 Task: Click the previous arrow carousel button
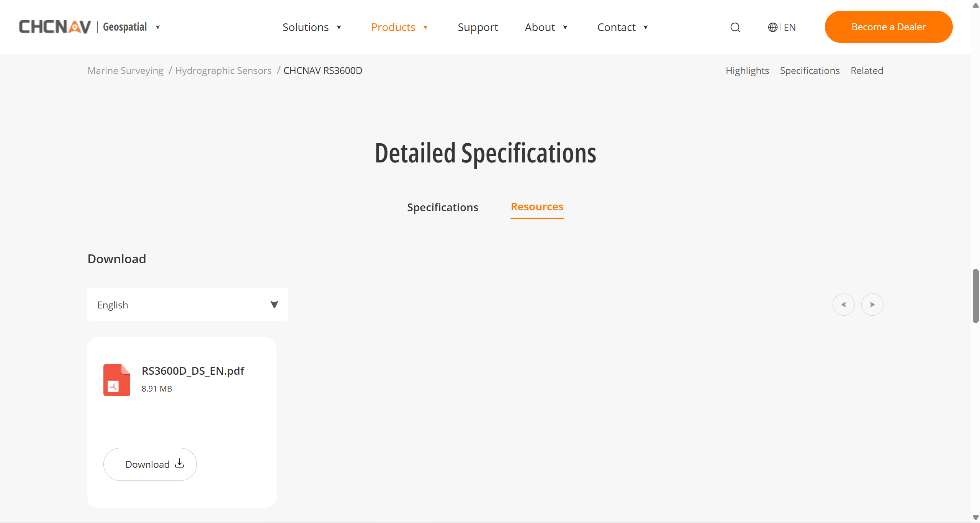[x=843, y=305]
